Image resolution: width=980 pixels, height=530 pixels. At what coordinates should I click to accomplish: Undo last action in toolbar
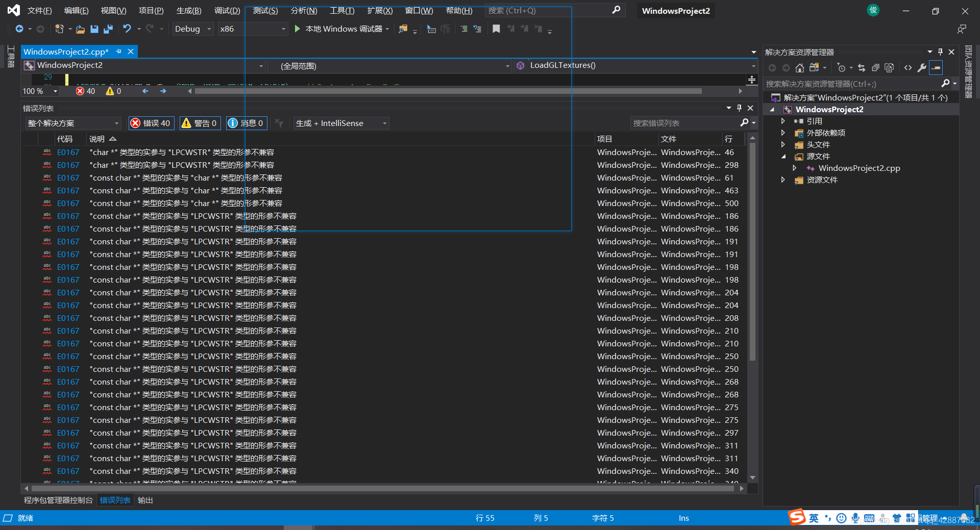tap(127, 29)
